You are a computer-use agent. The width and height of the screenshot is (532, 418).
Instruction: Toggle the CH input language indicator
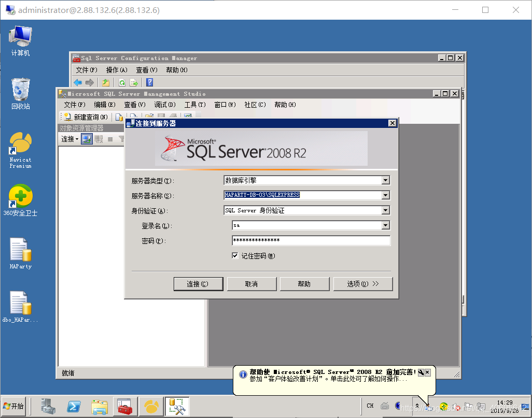point(370,406)
